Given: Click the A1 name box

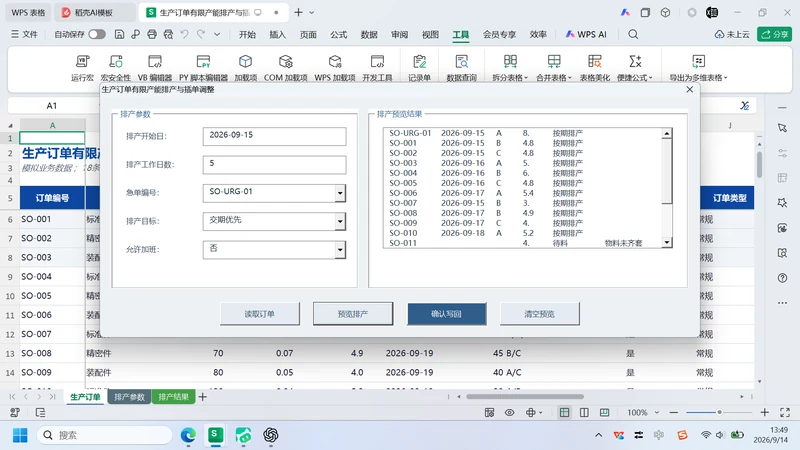Looking at the screenshot, I should [x=52, y=106].
